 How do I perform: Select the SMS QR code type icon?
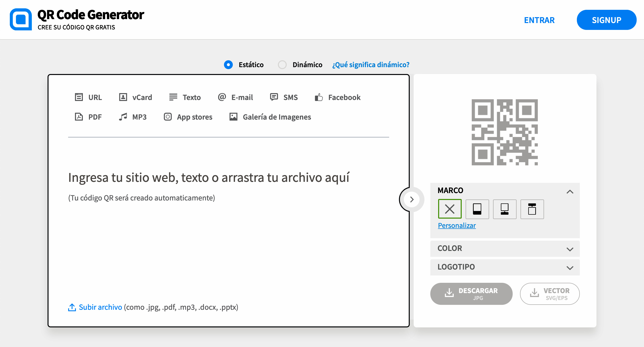point(274,97)
